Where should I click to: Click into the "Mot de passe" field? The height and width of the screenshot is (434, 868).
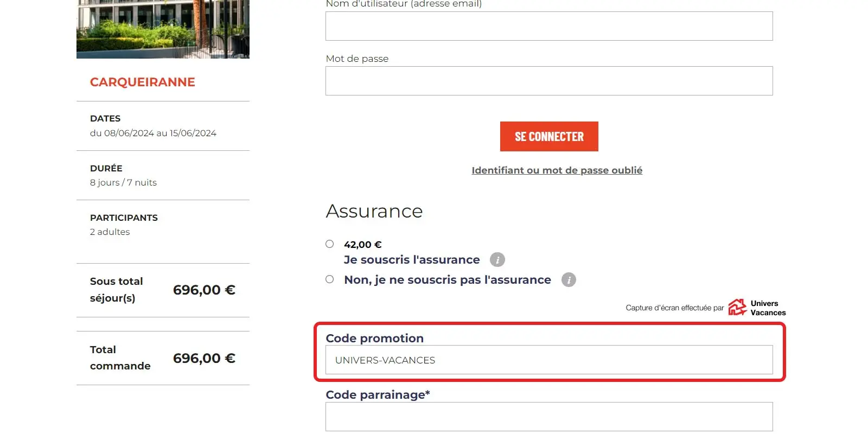pos(549,81)
